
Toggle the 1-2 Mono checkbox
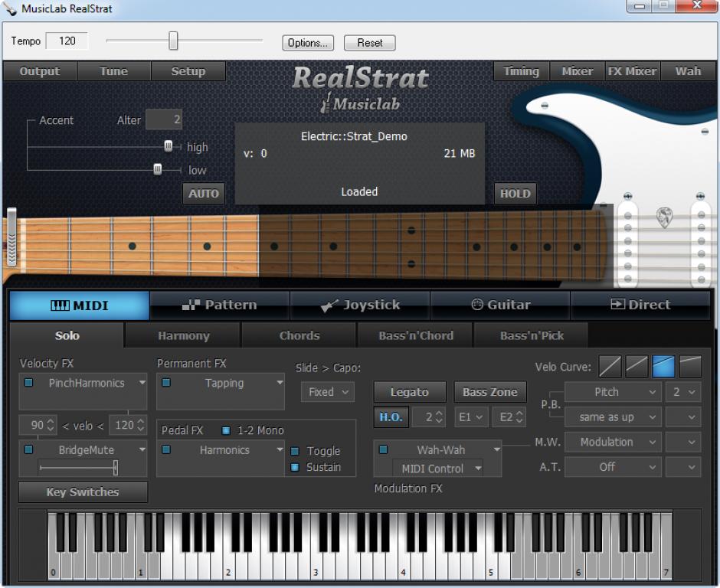click(x=225, y=430)
